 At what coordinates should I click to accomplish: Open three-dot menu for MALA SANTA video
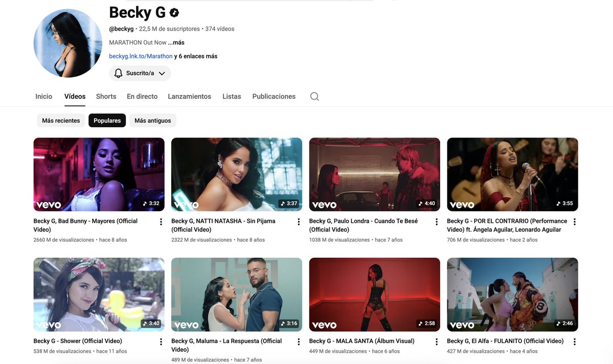(437, 342)
